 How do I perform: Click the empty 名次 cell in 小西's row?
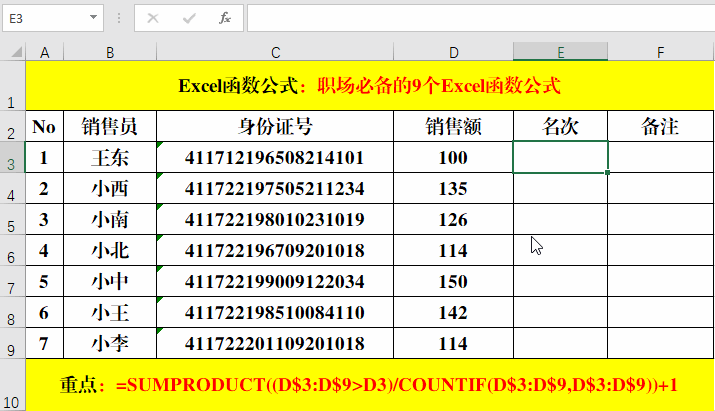[x=560, y=188]
